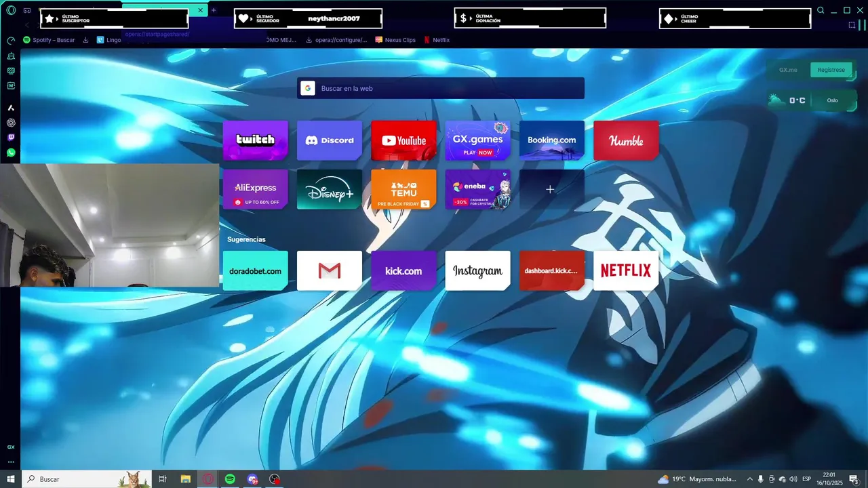Open OBS Studio from the taskbar
Screen dimensions: 868x488
[275, 479]
